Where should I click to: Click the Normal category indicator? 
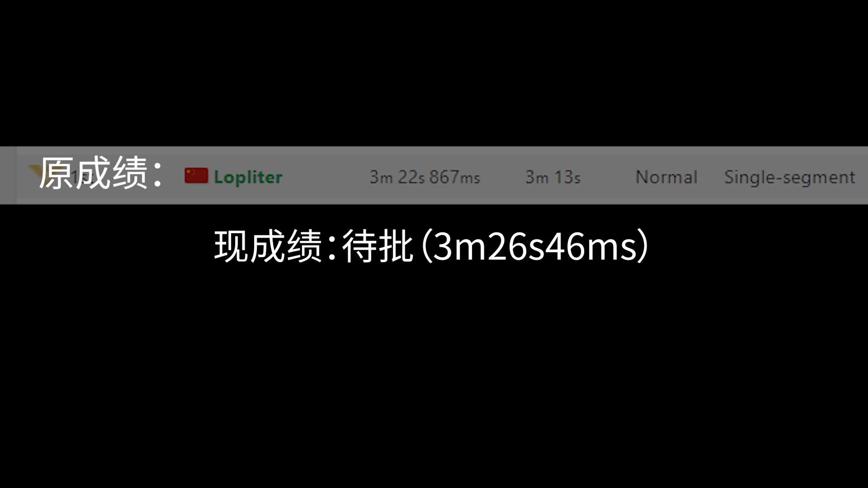point(665,176)
